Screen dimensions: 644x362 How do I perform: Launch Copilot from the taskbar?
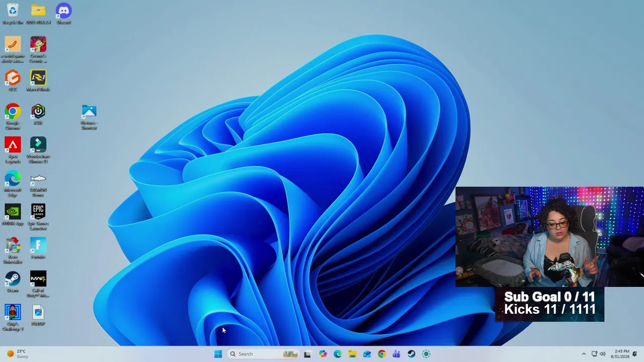pos(323,354)
